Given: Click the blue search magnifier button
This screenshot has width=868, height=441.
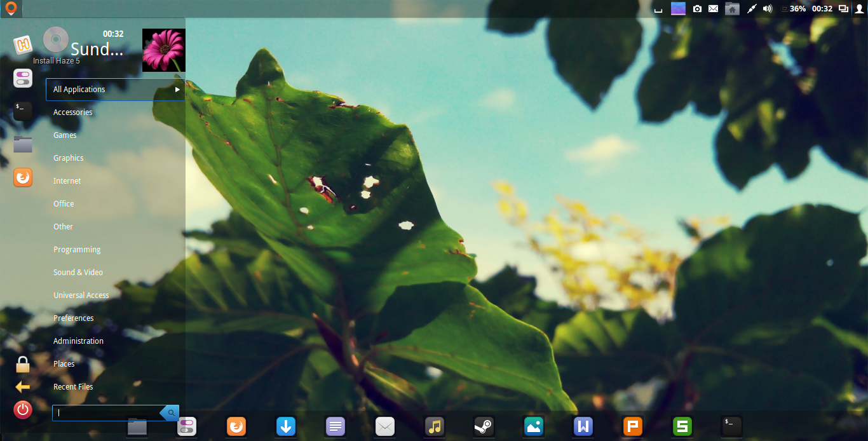Looking at the screenshot, I should point(170,413).
